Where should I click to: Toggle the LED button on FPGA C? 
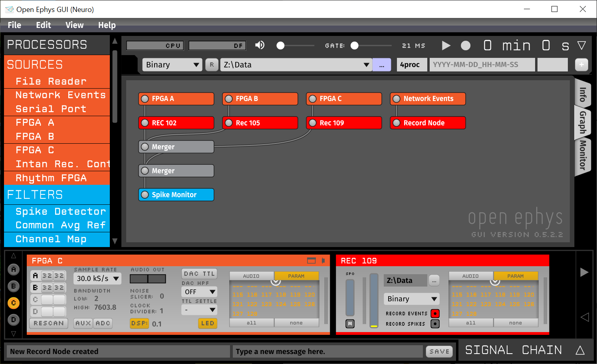(x=207, y=323)
